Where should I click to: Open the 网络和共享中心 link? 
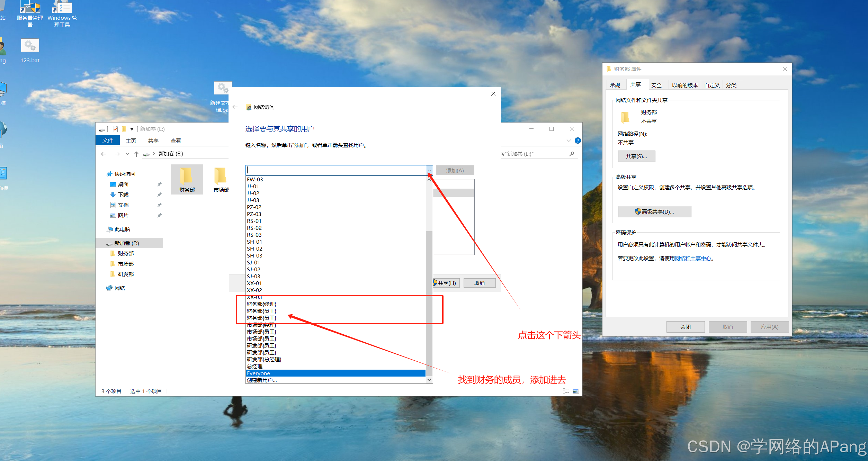pyautogui.click(x=693, y=259)
